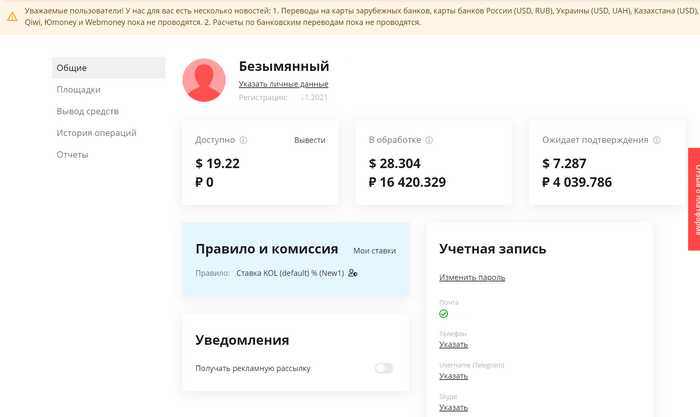Click info icon next to Доступно
Viewport: 700px width, 417px height.
click(244, 140)
